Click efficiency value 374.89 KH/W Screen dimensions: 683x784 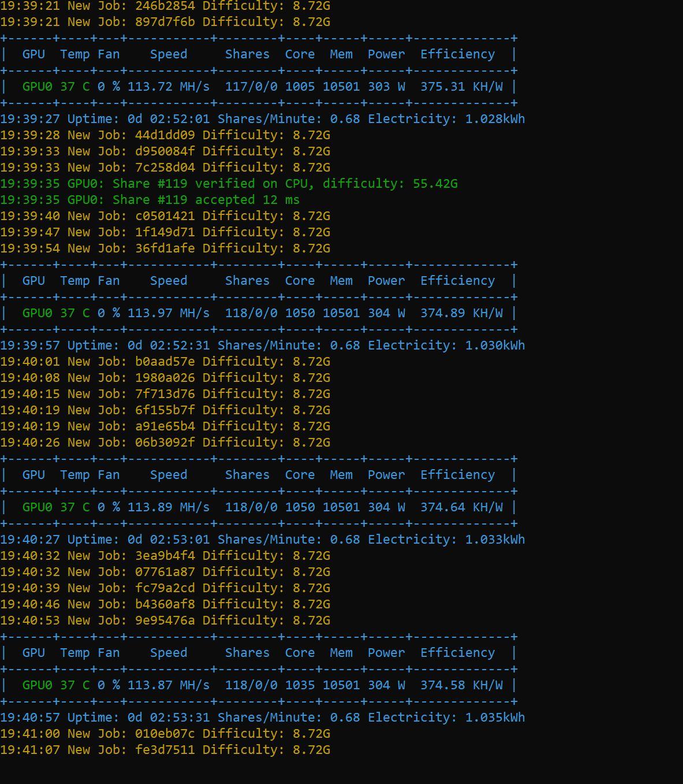point(461,313)
